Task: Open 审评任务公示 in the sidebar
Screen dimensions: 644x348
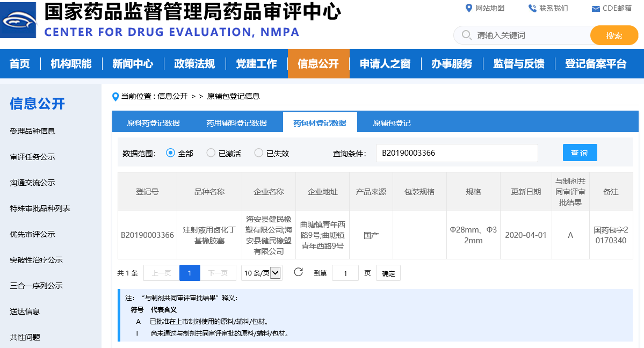Action: (x=32, y=157)
